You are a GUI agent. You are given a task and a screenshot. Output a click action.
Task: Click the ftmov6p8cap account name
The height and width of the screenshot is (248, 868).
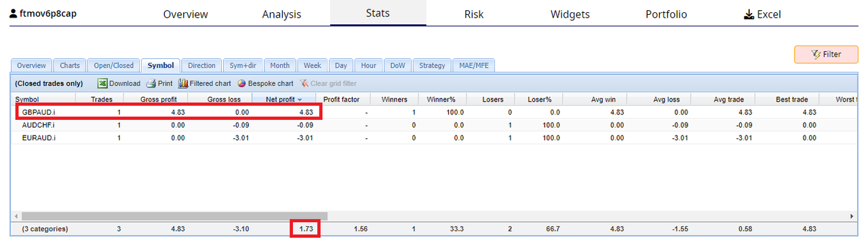point(47,14)
